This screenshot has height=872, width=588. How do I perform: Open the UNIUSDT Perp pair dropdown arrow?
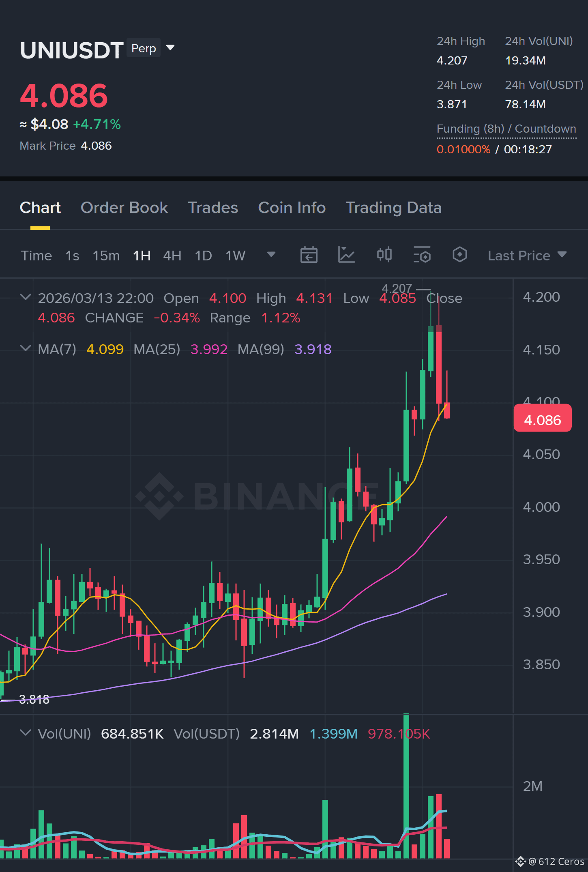pos(170,48)
